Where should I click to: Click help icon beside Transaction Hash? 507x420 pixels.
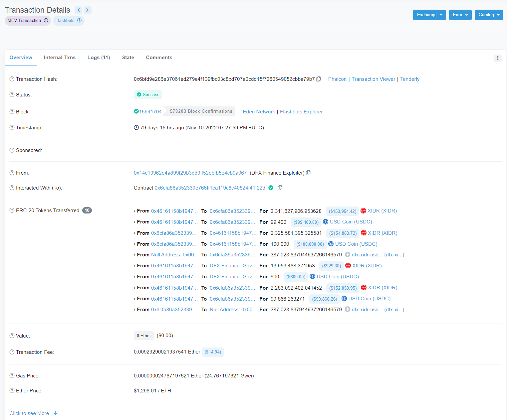click(x=12, y=79)
